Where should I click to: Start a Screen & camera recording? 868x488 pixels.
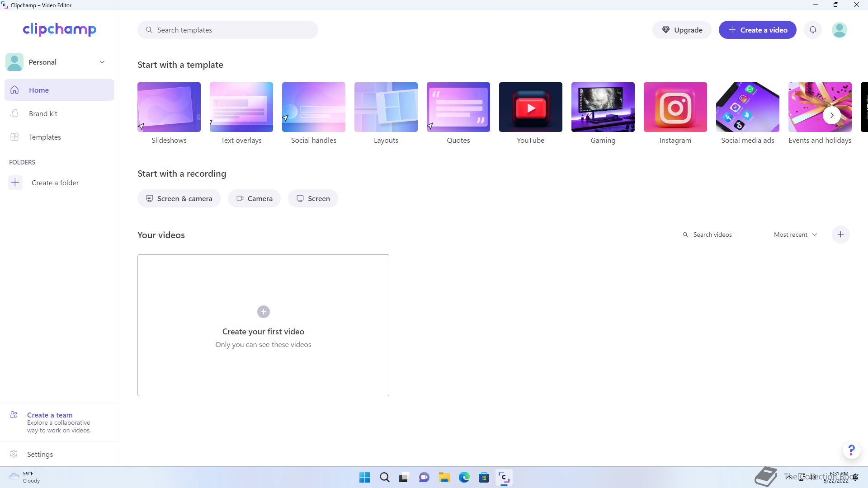tap(179, 198)
